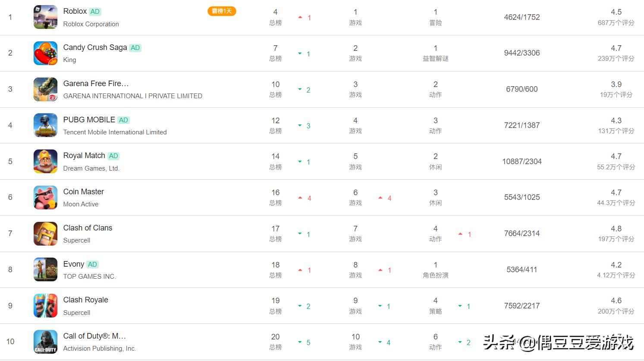Click the 9442/3306 keyword value
This screenshot has width=644, height=361.
coord(522,53)
